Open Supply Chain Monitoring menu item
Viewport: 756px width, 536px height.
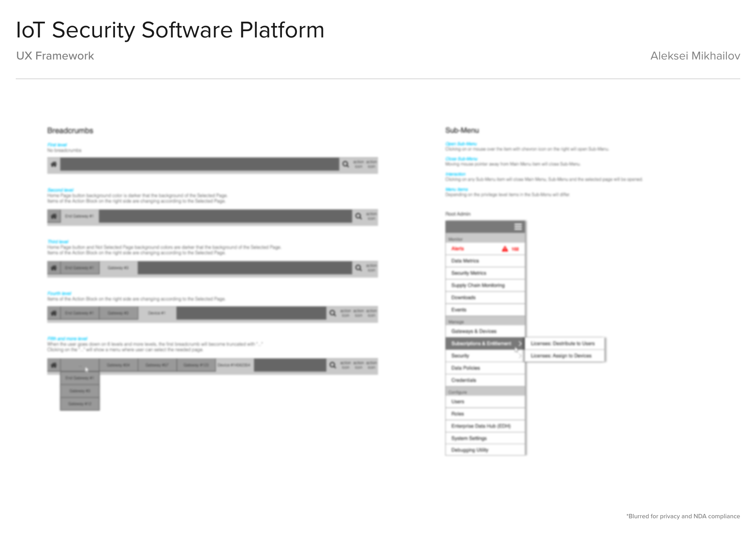[478, 285]
